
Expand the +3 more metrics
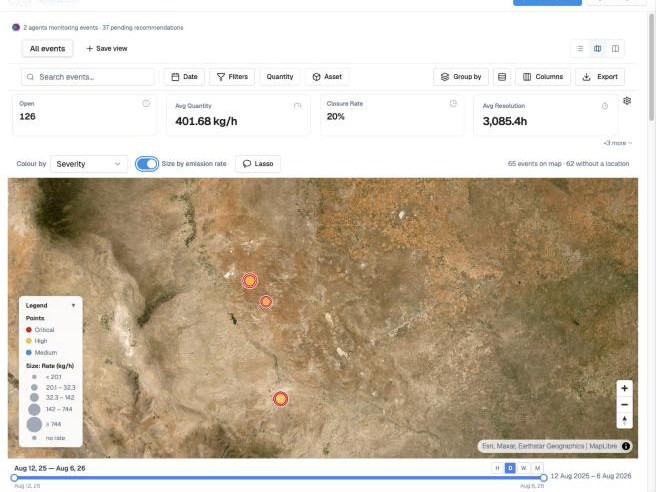pos(618,143)
